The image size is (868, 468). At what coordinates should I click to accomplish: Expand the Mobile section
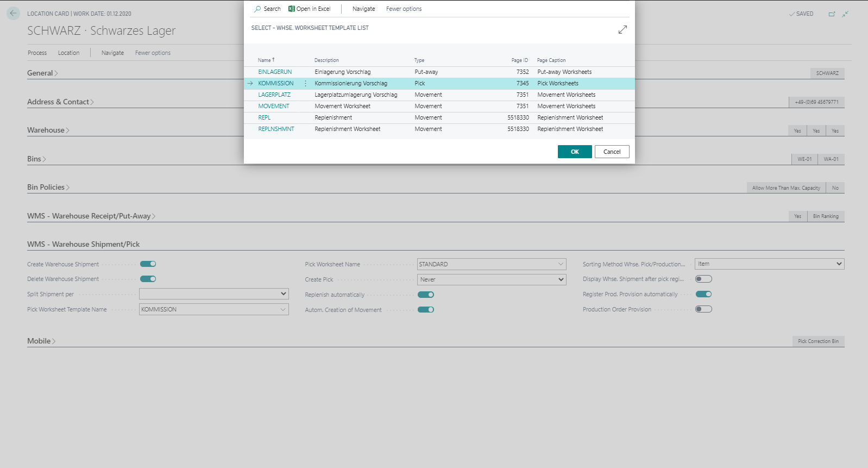click(41, 341)
